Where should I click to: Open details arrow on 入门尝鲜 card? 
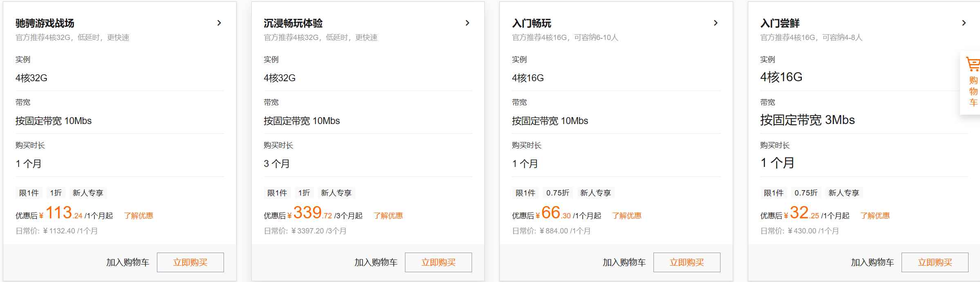click(x=964, y=23)
